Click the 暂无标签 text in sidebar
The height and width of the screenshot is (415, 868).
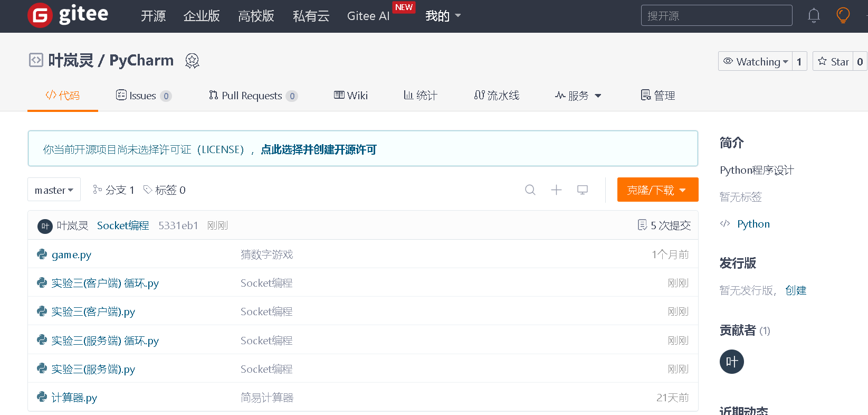pyautogui.click(x=741, y=197)
